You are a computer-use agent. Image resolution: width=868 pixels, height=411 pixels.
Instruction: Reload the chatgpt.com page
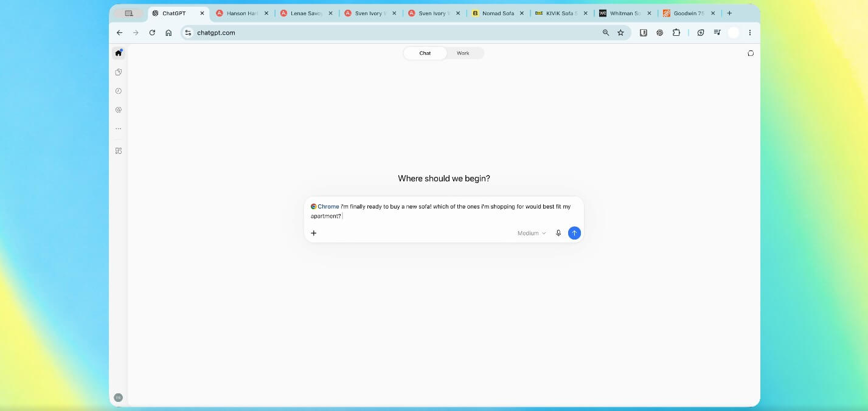(152, 33)
